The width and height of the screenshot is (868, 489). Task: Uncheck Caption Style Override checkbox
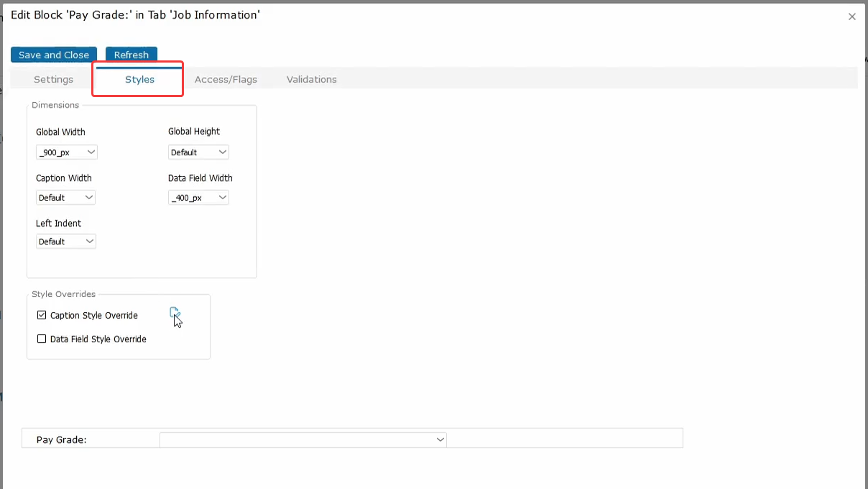click(x=42, y=315)
